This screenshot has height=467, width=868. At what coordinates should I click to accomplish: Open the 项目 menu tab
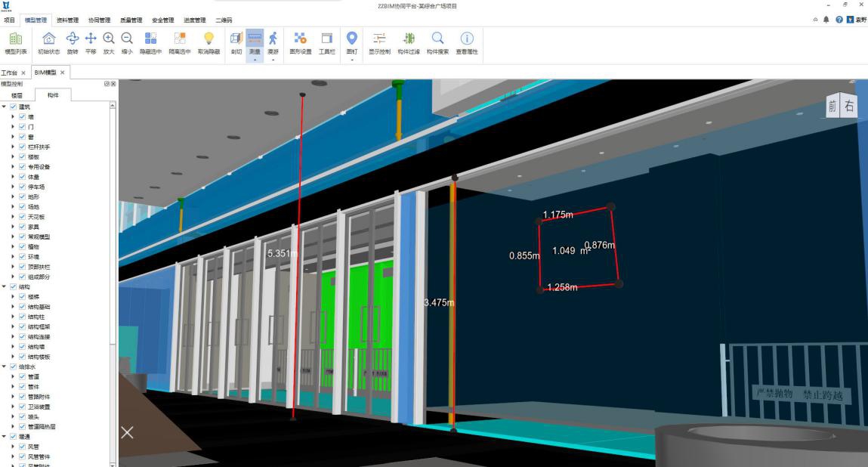pyautogui.click(x=9, y=20)
